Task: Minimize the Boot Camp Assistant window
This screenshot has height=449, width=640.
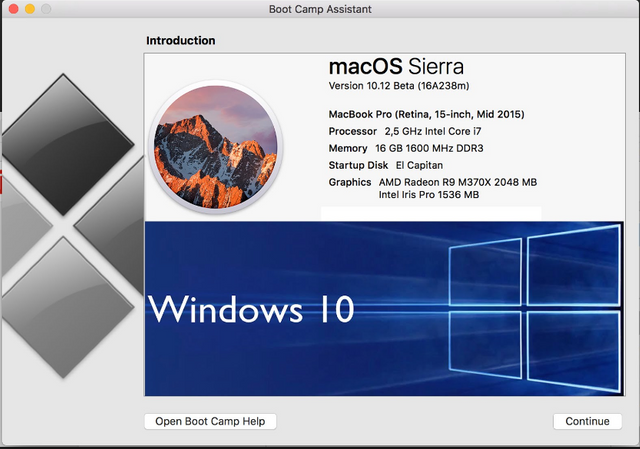Action: click(x=30, y=9)
